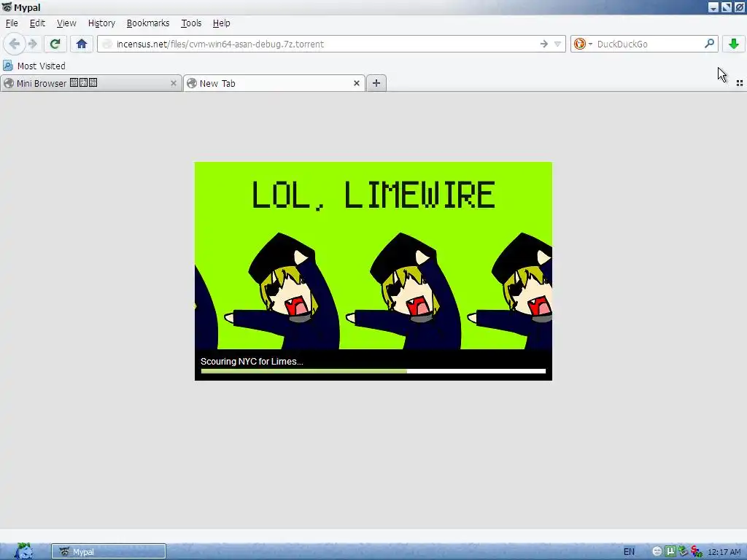The width and height of the screenshot is (747, 560).
Task: Click the 12:17 AM clock
Action: coord(724,552)
